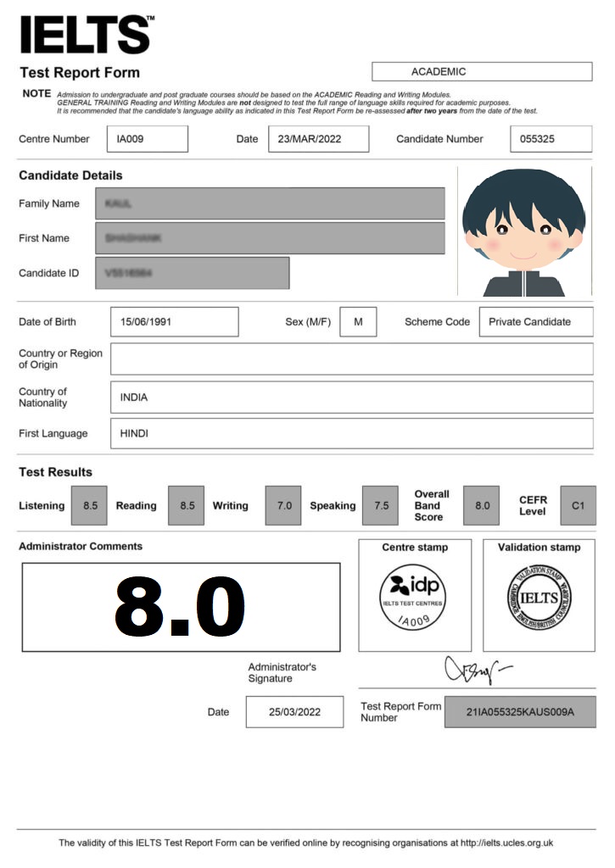Click the Date of Birth field
The width and height of the screenshot is (615, 868).
pos(174,322)
